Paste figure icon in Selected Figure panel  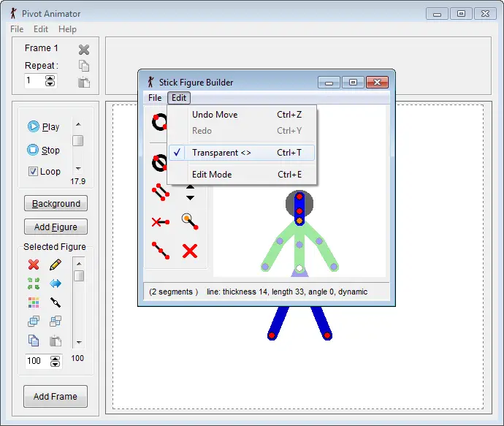pyautogui.click(x=56, y=341)
